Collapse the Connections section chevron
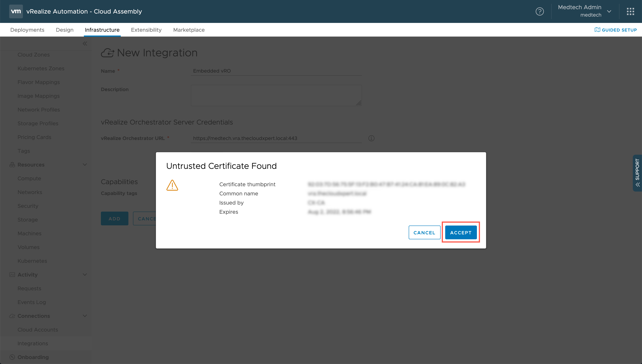Screen dimensions: 642x364 [85, 316]
